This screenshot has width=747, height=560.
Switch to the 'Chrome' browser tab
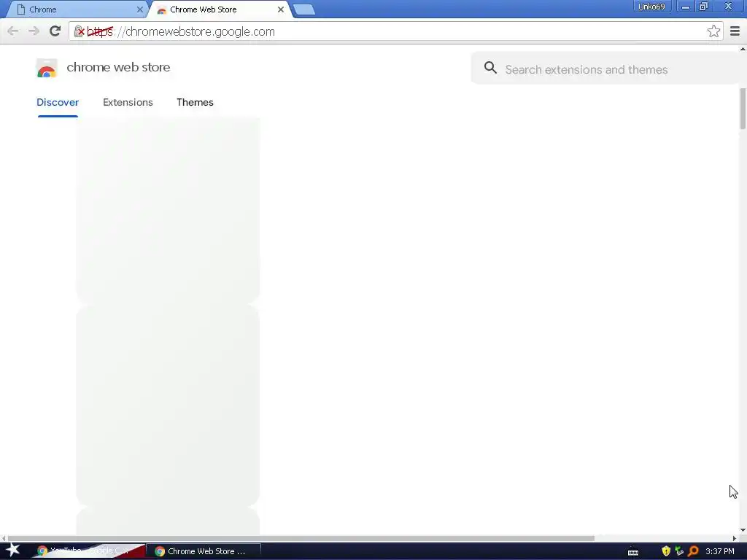76,9
